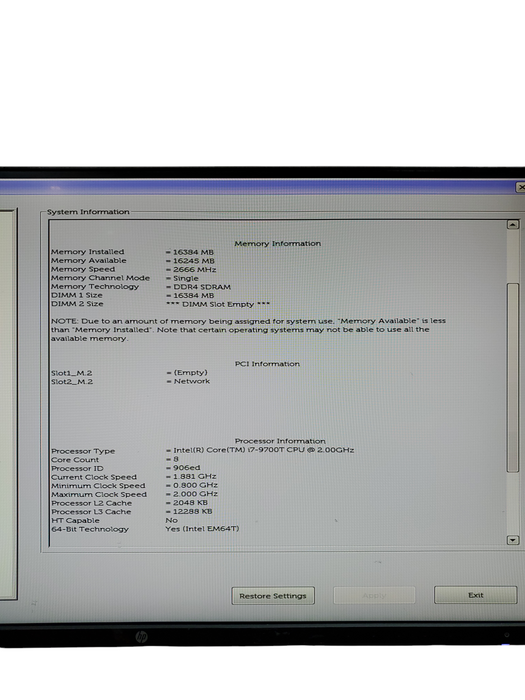The height and width of the screenshot is (700, 525).
Task: Click the Core Count label
Action: pos(75,460)
